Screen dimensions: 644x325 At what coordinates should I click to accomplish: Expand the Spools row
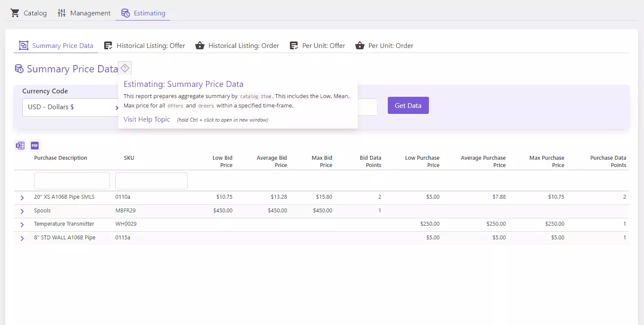22,212
